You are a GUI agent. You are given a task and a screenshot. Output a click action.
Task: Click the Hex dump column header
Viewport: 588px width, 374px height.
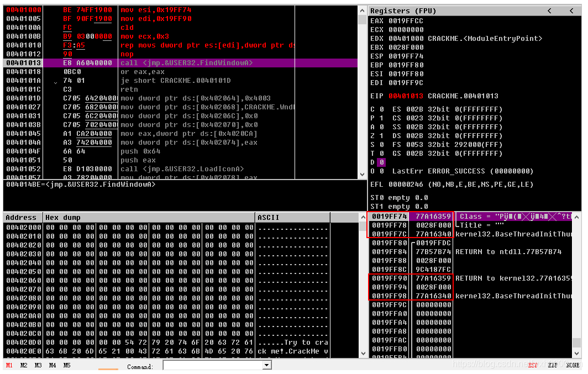click(x=149, y=217)
